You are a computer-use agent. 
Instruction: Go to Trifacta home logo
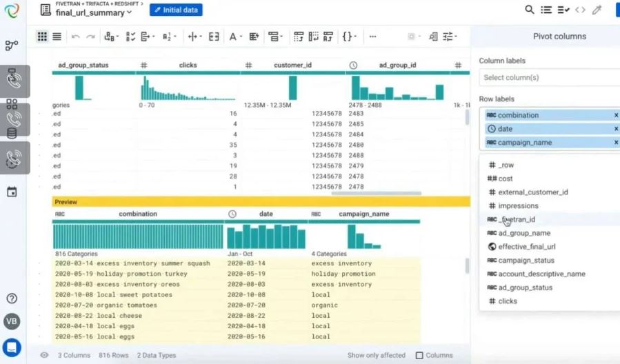click(12, 10)
